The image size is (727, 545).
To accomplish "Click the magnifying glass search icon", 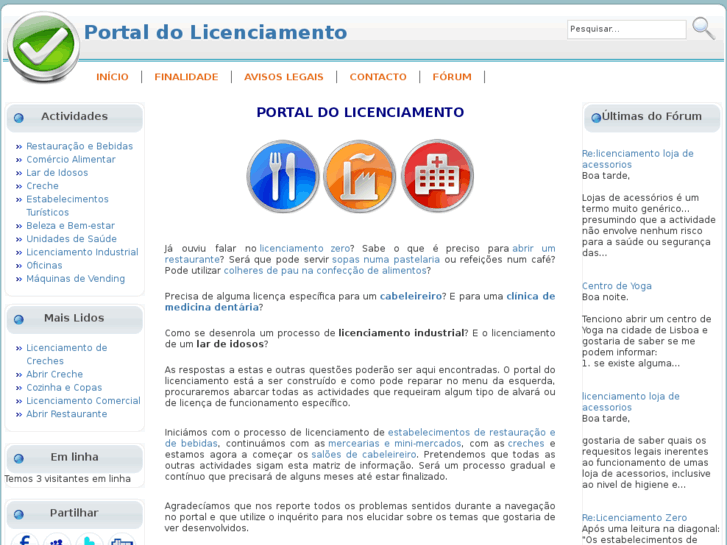I will (x=703, y=29).
